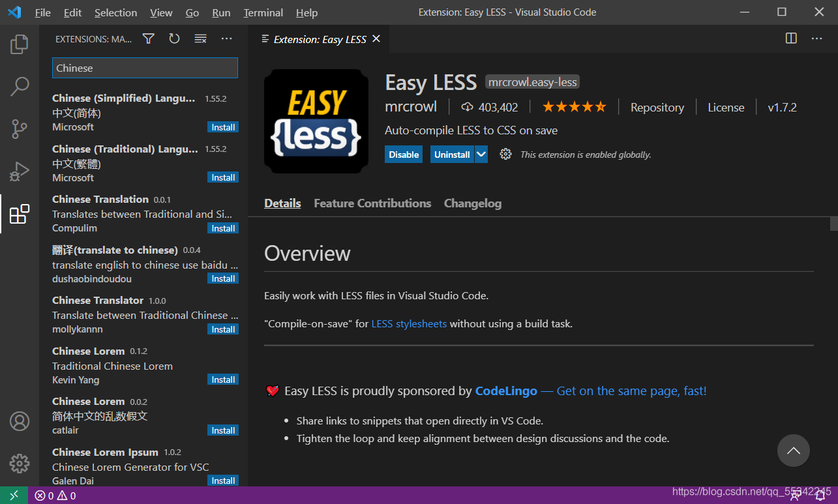Split the editor to the right
The image size is (838, 504).
(791, 38)
